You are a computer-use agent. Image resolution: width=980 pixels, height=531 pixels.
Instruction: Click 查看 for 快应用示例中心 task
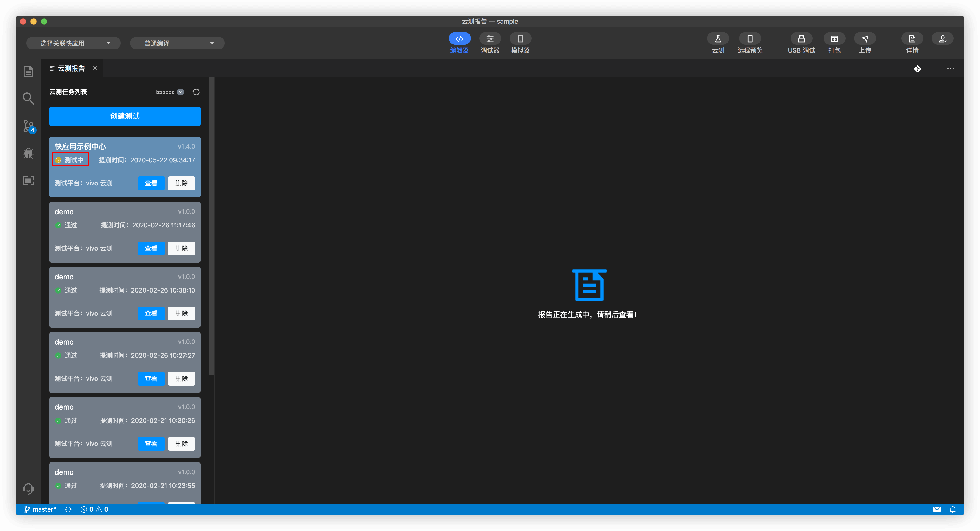point(151,183)
